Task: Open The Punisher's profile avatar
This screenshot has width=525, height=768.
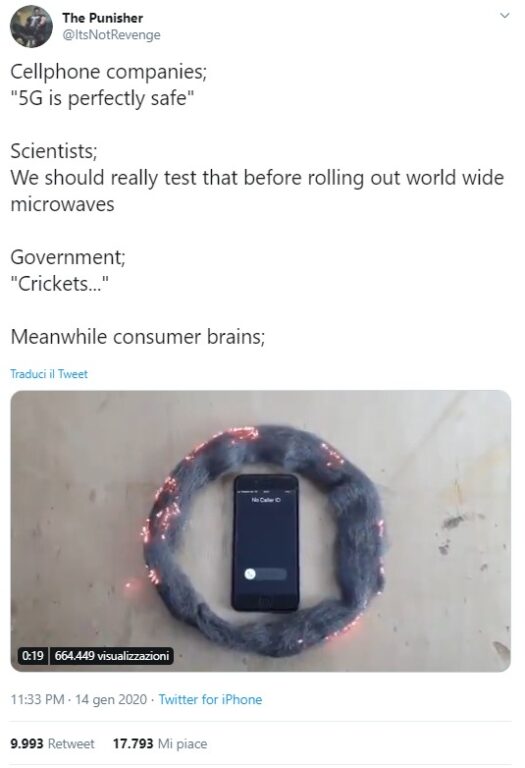Action: (x=31, y=26)
